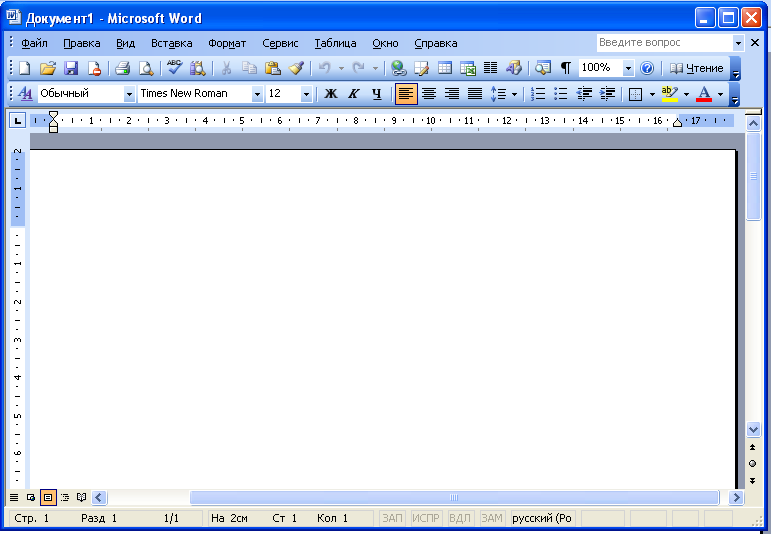771x534 pixels.
Task: Open undo history dropdown arrow
Action: (341, 68)
